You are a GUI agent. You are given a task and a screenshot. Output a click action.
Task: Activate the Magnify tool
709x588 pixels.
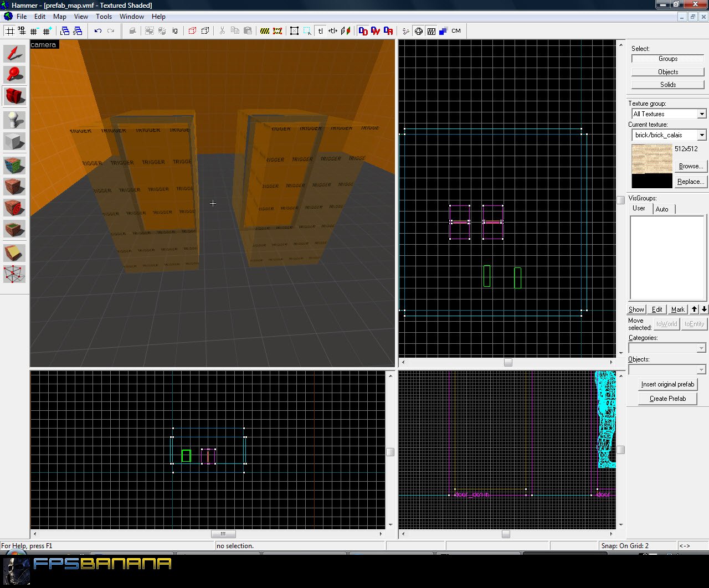(x=15, y=75)
